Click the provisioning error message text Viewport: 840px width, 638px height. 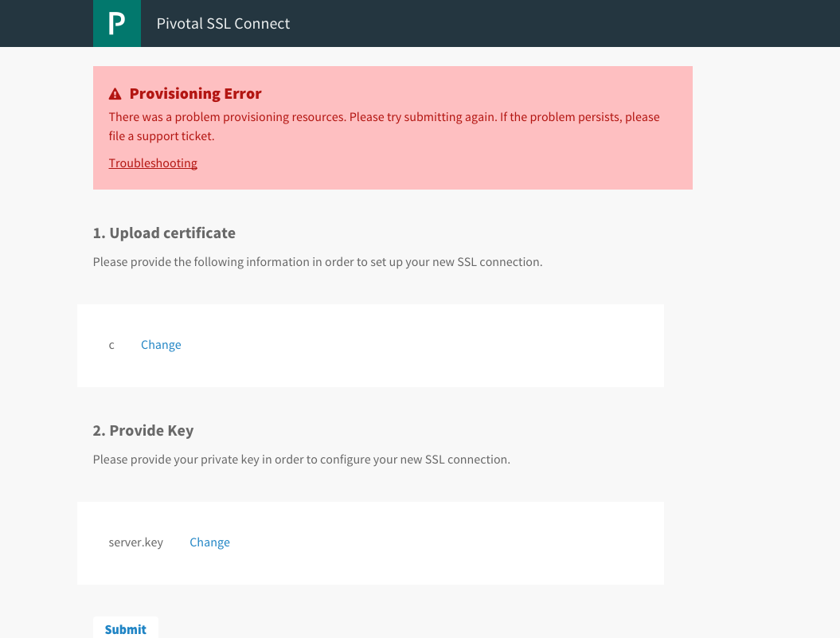384,117
